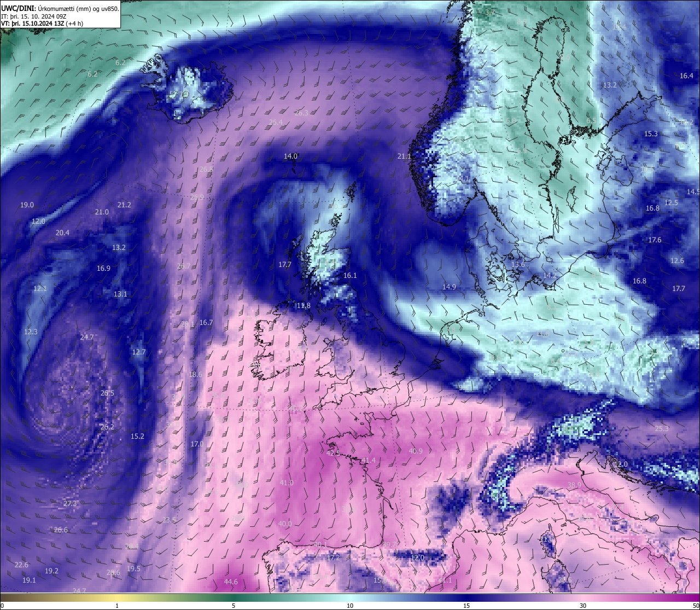
Task: Click the map value '6.5' near southern Finland
Action: [591, 120]
